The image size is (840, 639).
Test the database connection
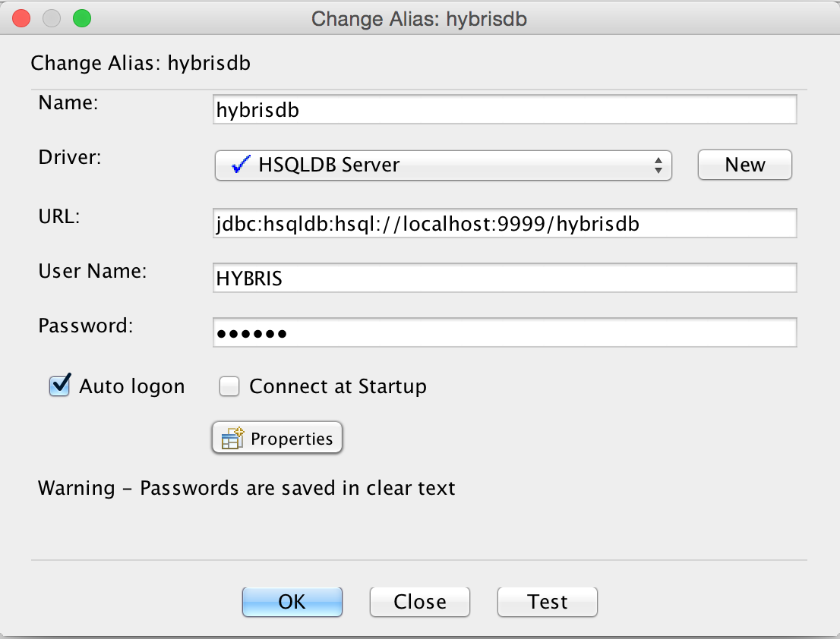click(547, 601)
